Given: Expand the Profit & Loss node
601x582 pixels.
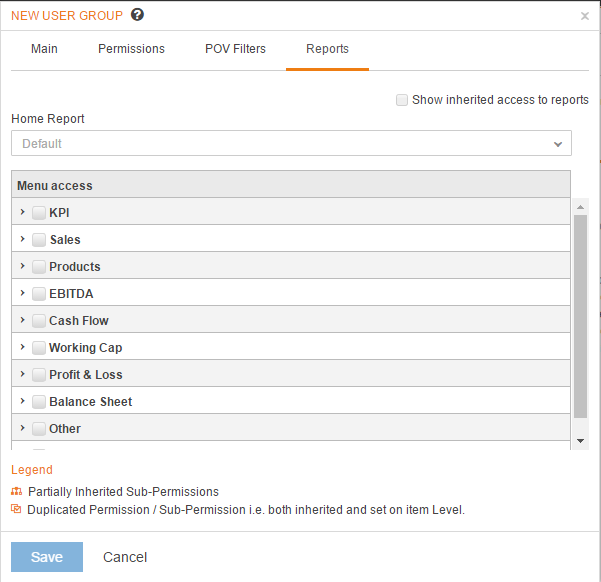Looking at the screenshot, I should pyautogui.click(x=23, y=374).
